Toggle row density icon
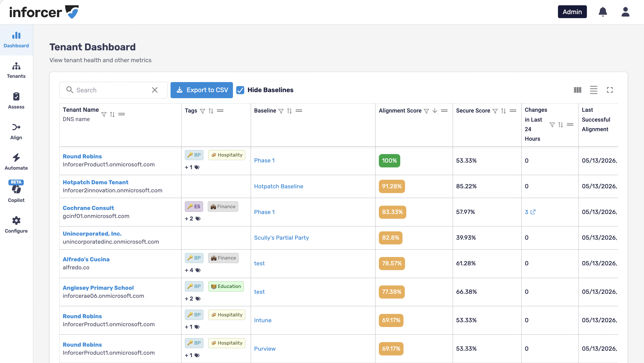Image resolution: width=644 pixels, height=363 pixels. 594,90
